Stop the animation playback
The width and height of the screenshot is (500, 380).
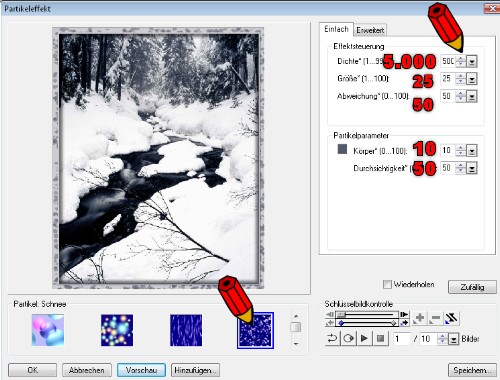click(380, 339)
